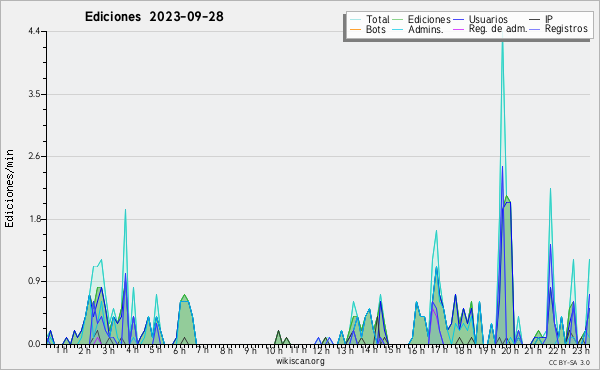Click the green Ediciones hump near 6 h
The width and height of the screenshot is (600, 370).
pyautogui.click(x=185, y=318)
